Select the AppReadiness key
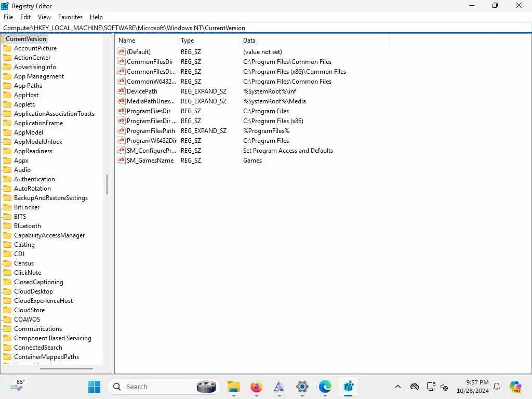This screenshot has height=399, width=532. point(33,151)
